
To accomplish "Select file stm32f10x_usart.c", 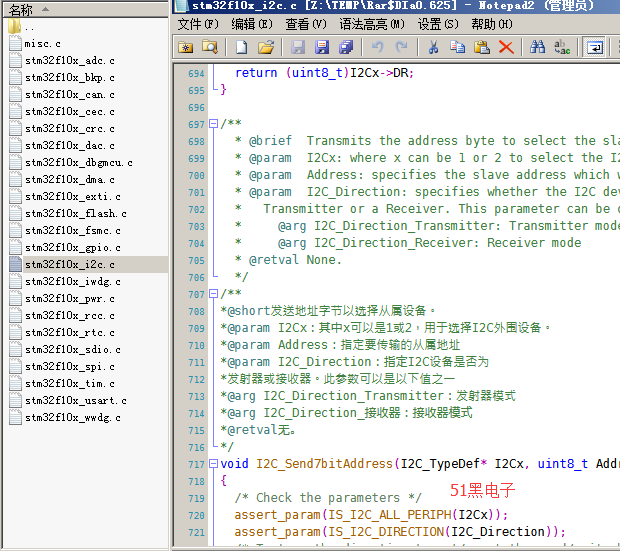I will 76,401.
